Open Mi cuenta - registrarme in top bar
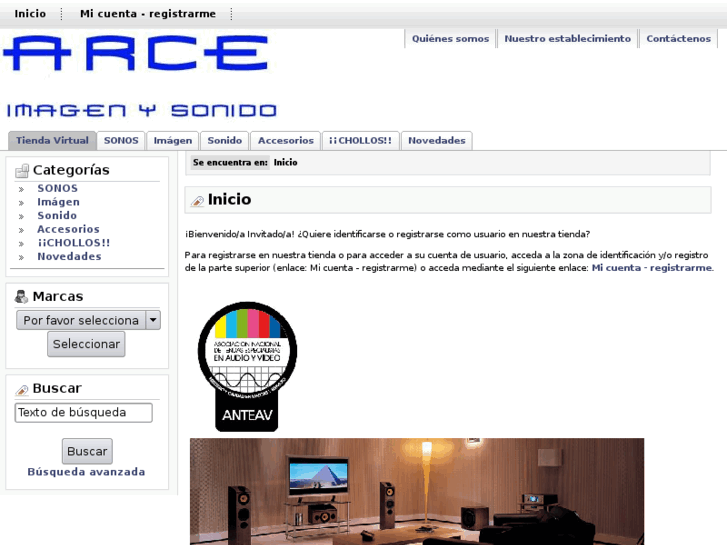This screenshot has height=545, width=727. (148, 14)
